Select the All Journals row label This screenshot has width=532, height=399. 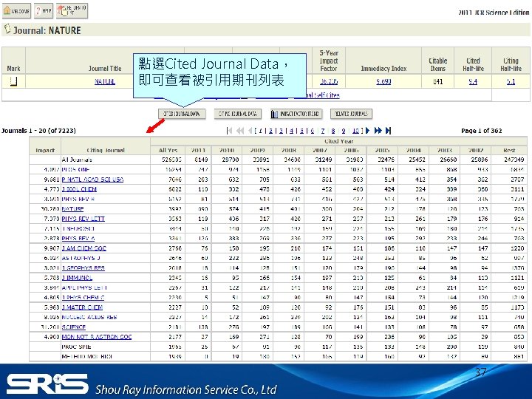tap(77, 160)
